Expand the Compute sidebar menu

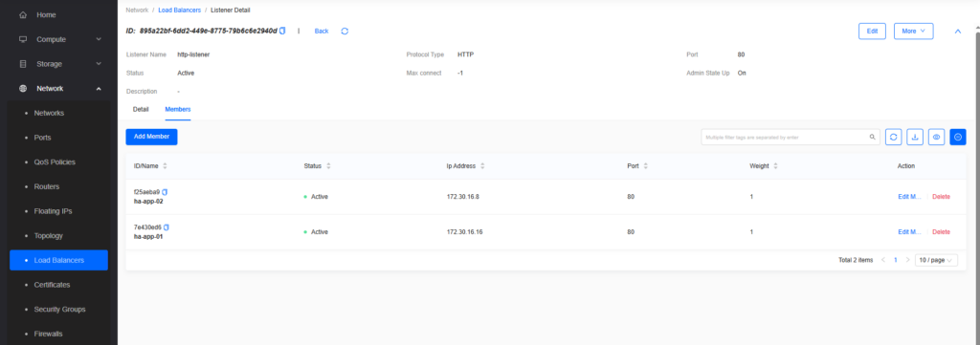click(58, 39)
